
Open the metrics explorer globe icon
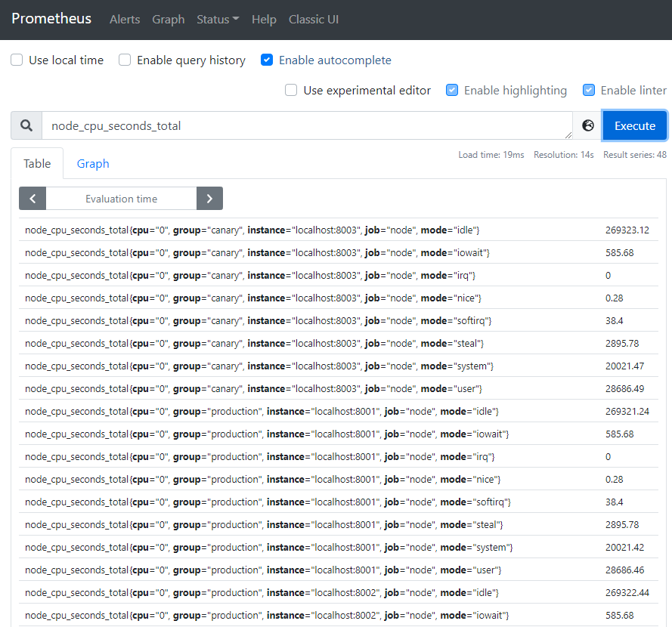point(588,126)
